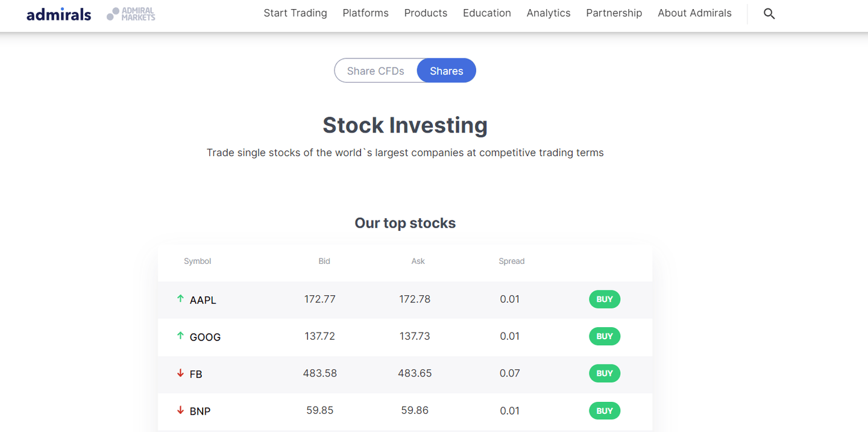Open the Start Trading menu
The image size is (868, 432).
click(x=295, y=13)
